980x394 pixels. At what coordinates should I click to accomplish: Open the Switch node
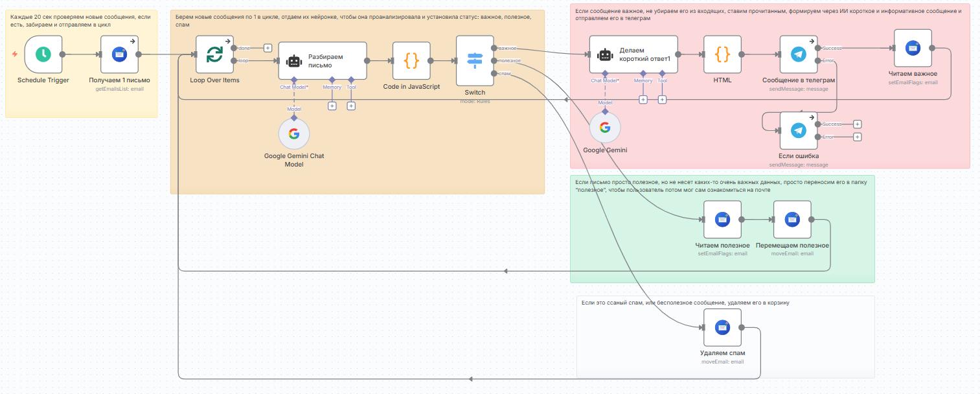[x=475, y=61]
